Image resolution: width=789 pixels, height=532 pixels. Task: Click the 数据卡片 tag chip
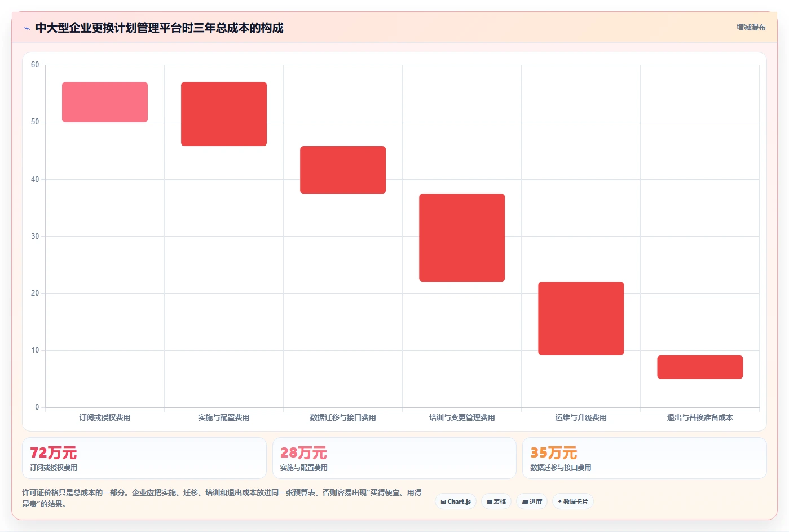point(572,502)
